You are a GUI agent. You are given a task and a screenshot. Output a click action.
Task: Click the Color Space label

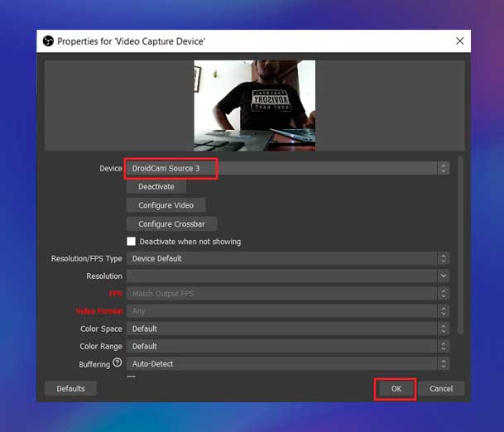(x=101, y=329)
